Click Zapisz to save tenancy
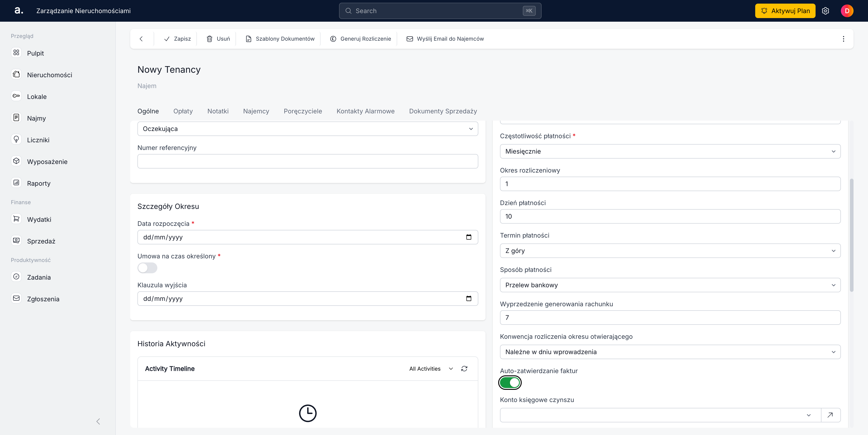The image size is (868, 435). pyautogui.click(x=177, y=39)
